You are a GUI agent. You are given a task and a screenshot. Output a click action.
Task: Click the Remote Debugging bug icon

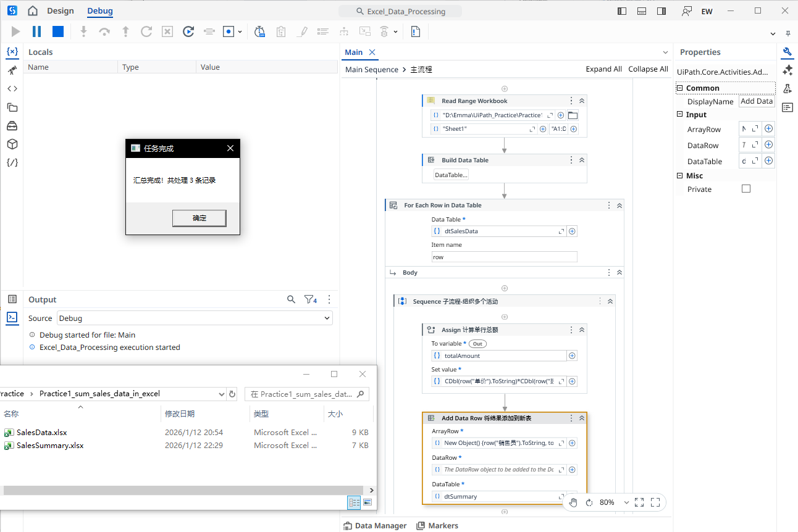point(384,31)
